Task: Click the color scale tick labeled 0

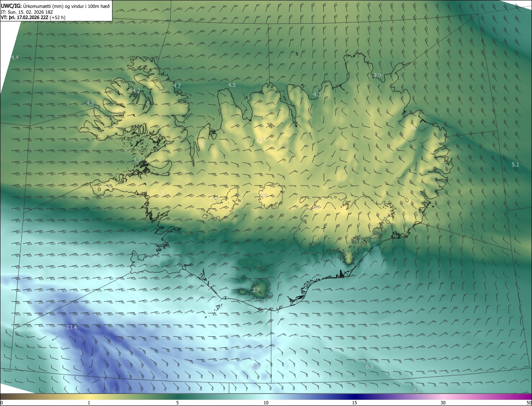Action: pos(2,403)
